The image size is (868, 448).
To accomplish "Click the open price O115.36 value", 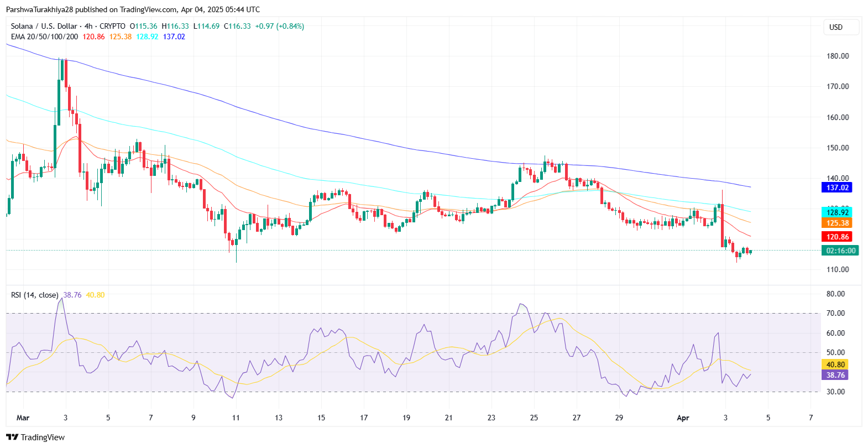I will point(144,26).
